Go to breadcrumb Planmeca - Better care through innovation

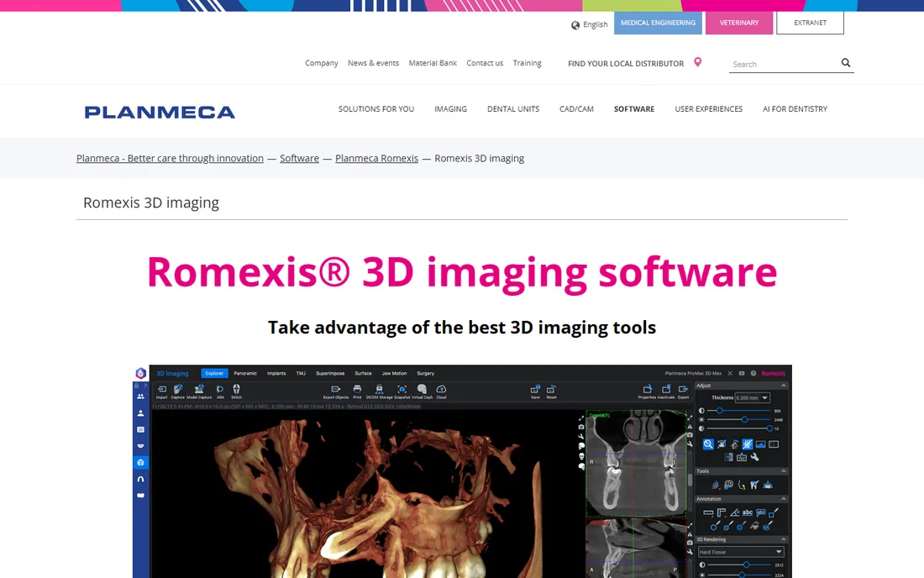170,158
